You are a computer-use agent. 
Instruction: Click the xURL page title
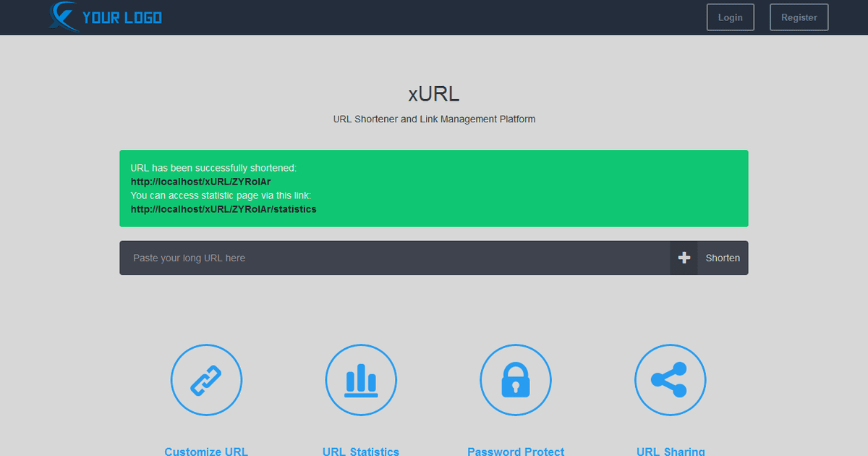pyautogui.click(x=434, y=94)
